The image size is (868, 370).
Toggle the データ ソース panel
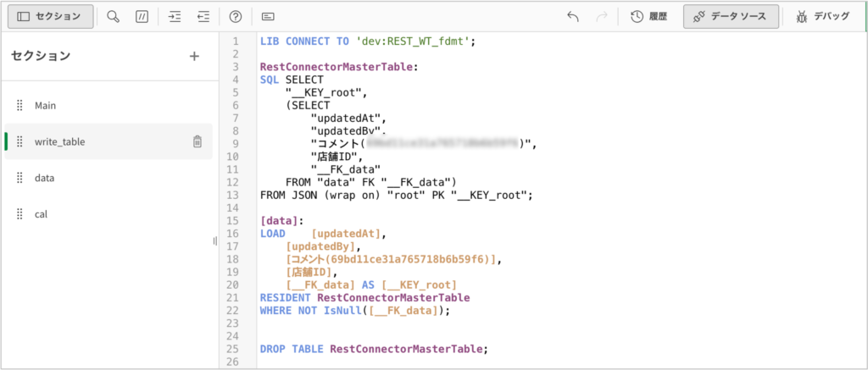pyautogui.click(x=731, y=16)
